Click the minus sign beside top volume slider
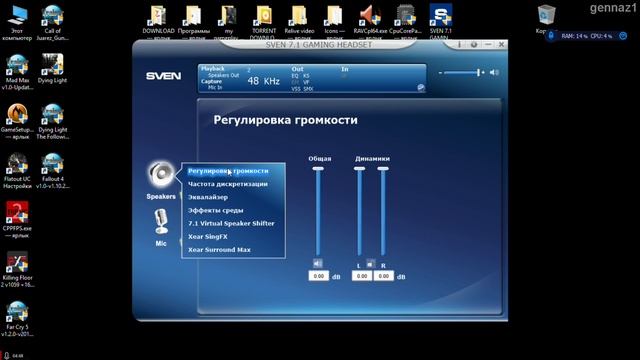Viewport: 640px width, 360px height. pyautogui.click(x=440, y=73)
